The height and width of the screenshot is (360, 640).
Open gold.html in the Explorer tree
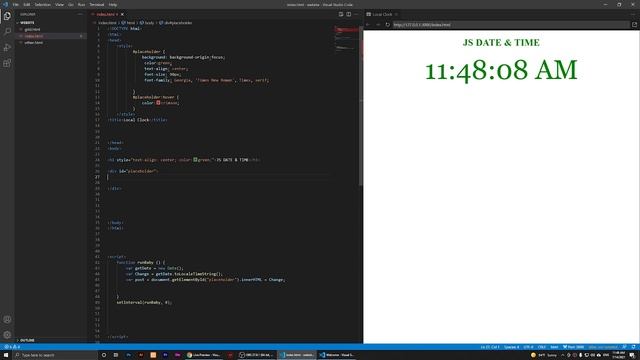[32, 29]
